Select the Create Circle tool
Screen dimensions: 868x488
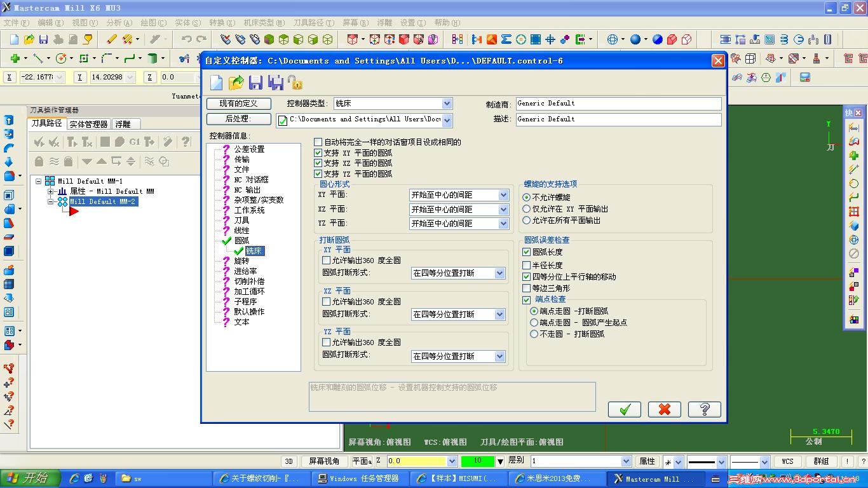62,58
